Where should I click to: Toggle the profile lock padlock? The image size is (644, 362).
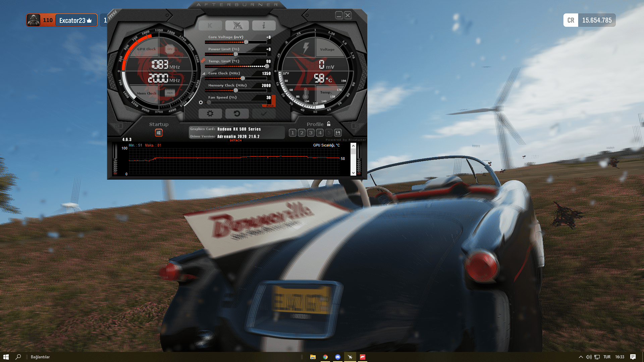329,124
